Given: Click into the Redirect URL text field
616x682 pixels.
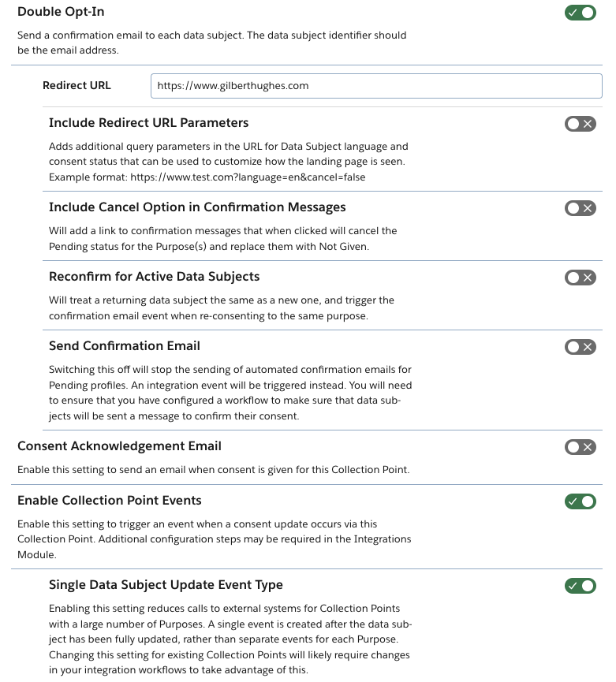Looking at the screenshot, I should [375, 86].
